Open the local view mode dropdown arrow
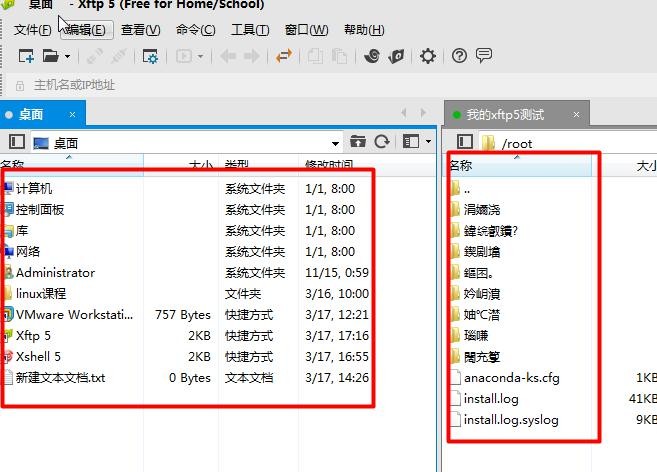 click(428, 142)
